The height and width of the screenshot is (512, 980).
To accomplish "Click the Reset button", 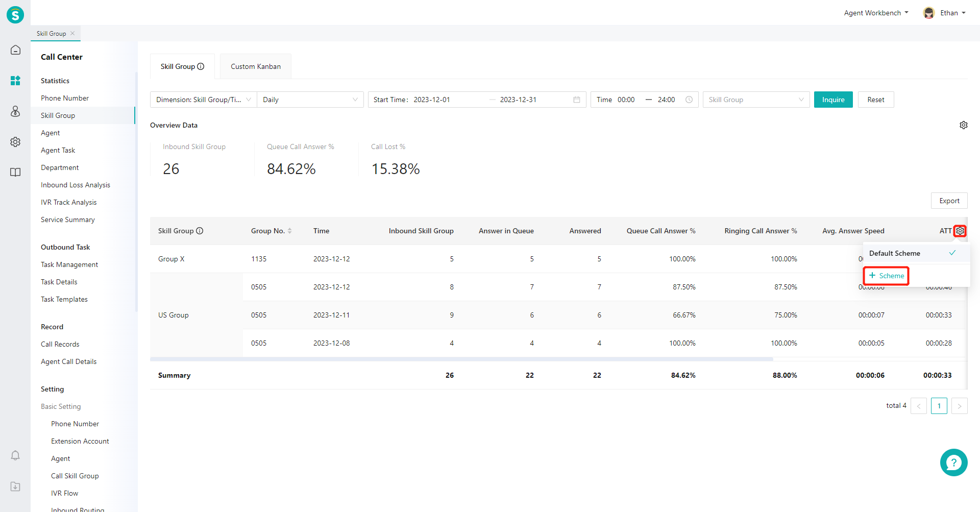I will point(876,100).
